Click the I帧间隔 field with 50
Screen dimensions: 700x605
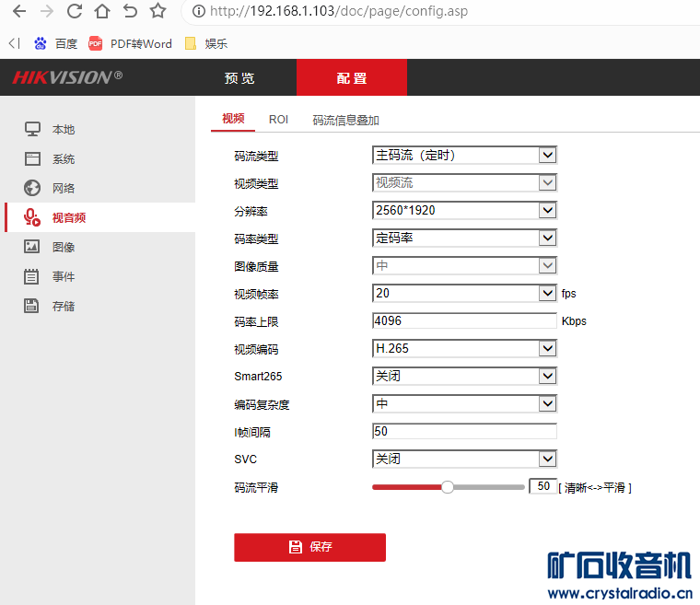tap(464, 431)
